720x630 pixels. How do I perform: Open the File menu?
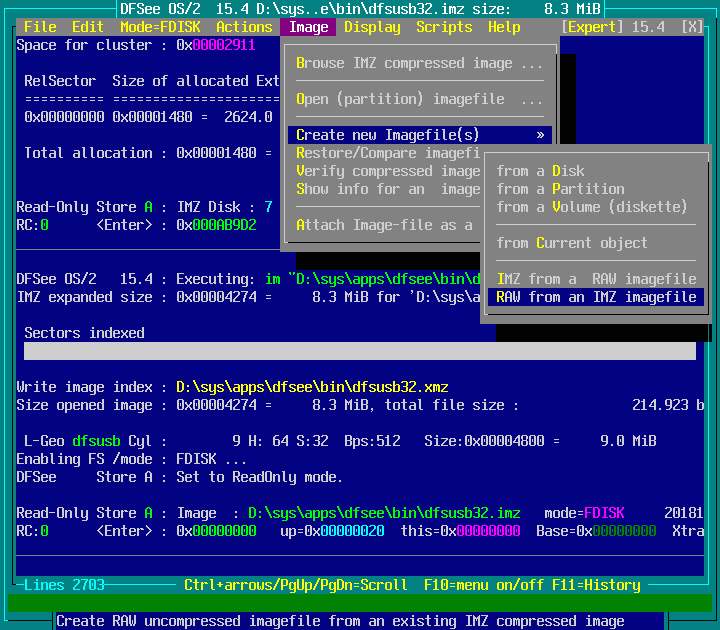coord(40,27)
